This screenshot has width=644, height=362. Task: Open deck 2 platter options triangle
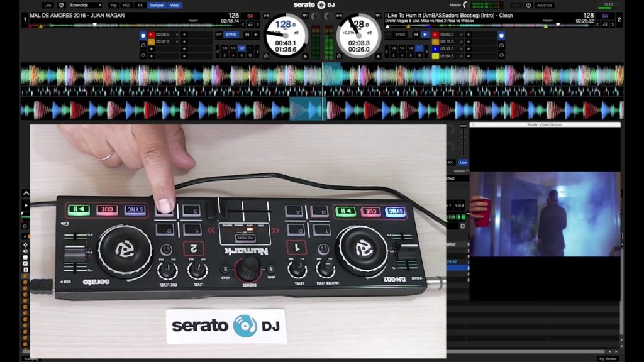377,16
